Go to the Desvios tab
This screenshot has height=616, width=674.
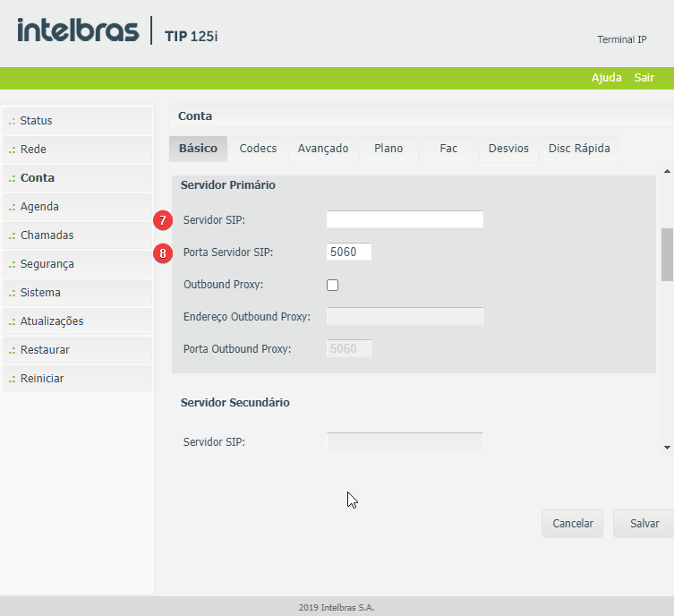[508, 149]
